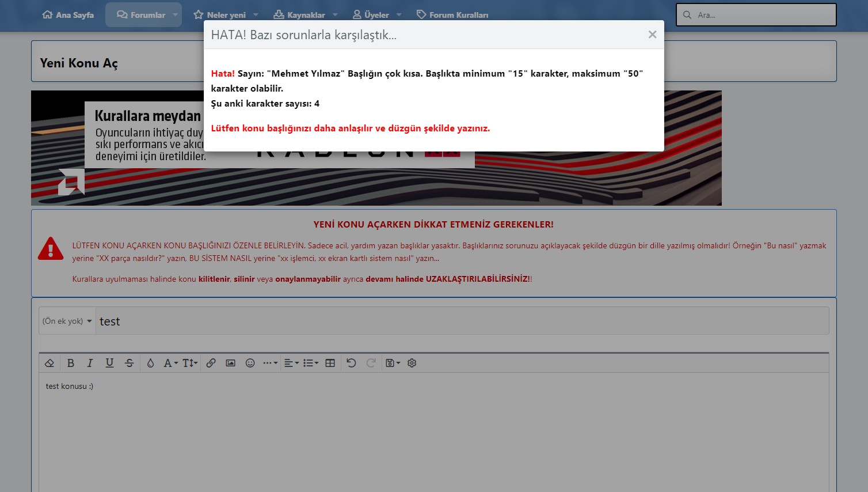Click the heading "YENİ KONU AÇARKEN DİKKAT ETMENİZ GEREKENLER!"

[433, 225]
